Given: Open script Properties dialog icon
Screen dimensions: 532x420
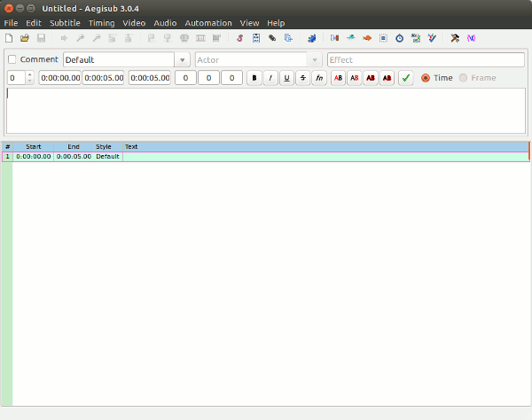Looking at the screenshot, I should click(x=256, y=38).
